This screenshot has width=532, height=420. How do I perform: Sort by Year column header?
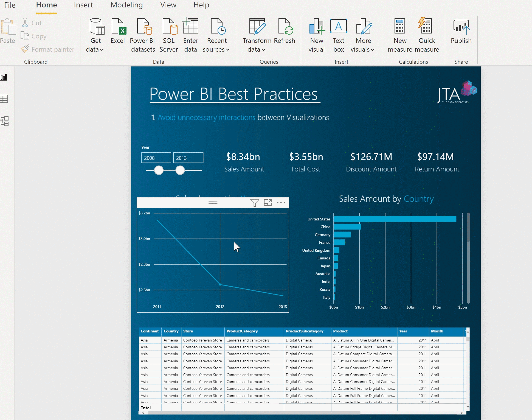coord(413,331)
